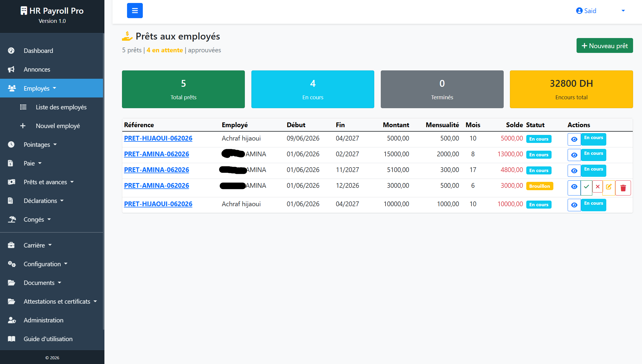This screenshot has height=364, width=642.
Task: Click the cyan En cours summary card
Action: click(313, 89)
